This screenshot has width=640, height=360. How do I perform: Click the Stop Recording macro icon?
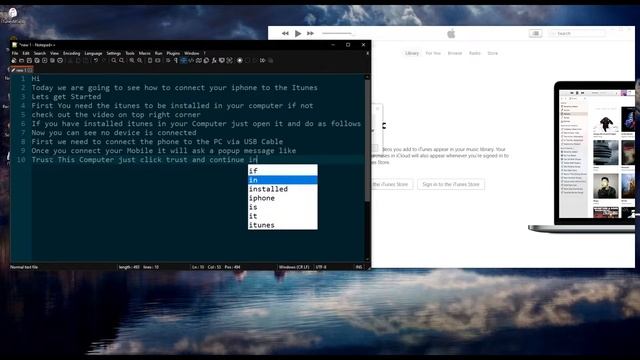click(x=247, y=60)
